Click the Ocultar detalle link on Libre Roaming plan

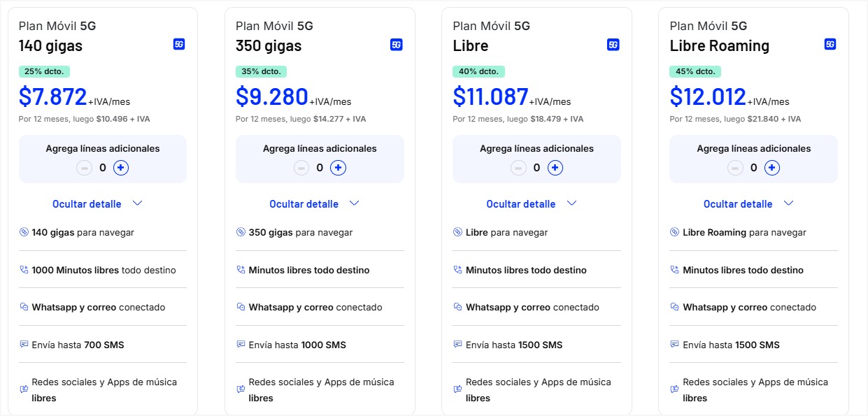738,203
